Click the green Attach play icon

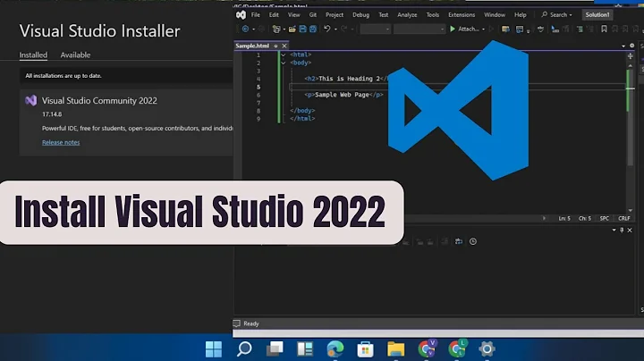click(x=453, y=29)
